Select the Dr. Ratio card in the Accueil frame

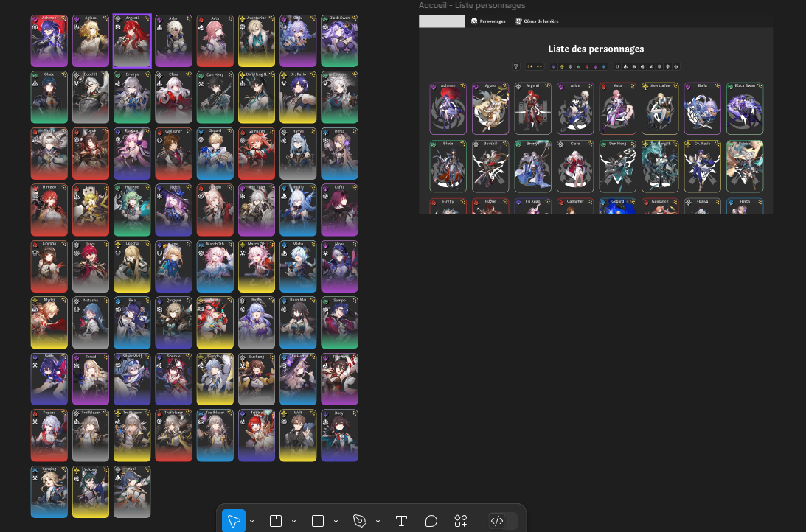702,167
